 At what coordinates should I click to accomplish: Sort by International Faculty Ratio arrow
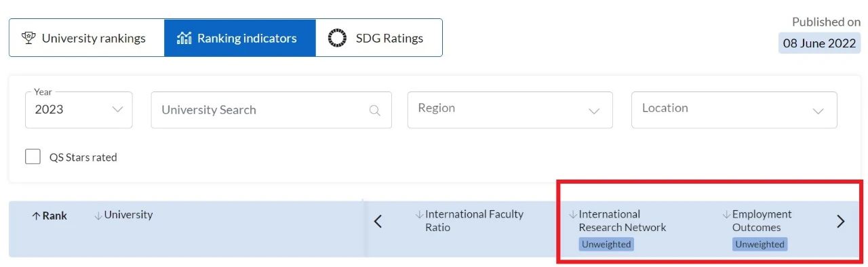coord(419,215)
